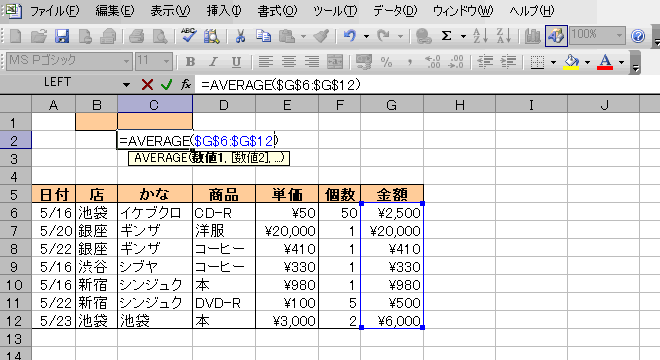Expand the Borders dropdown arrow
Screen dimensions: 660x360
[x=553, y=62]
